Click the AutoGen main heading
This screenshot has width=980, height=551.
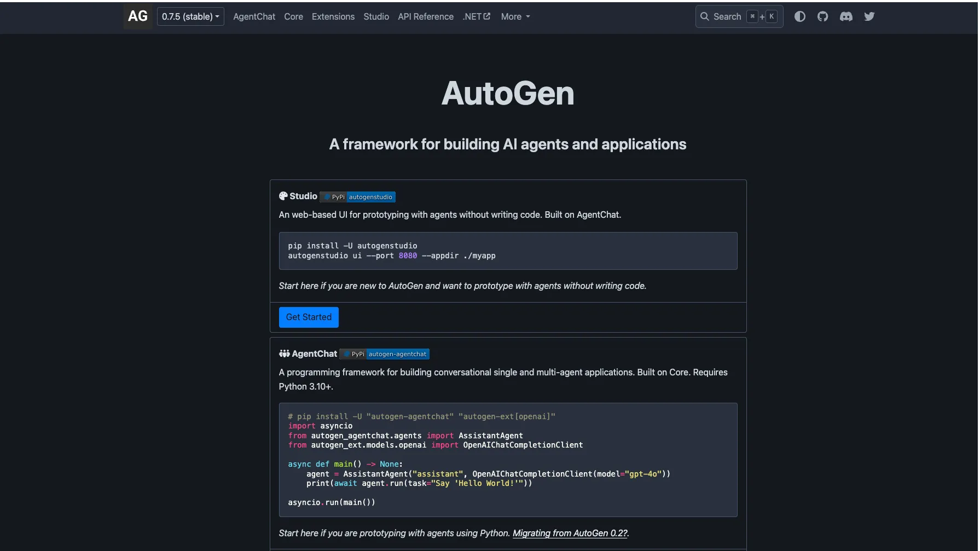[508, 93]
